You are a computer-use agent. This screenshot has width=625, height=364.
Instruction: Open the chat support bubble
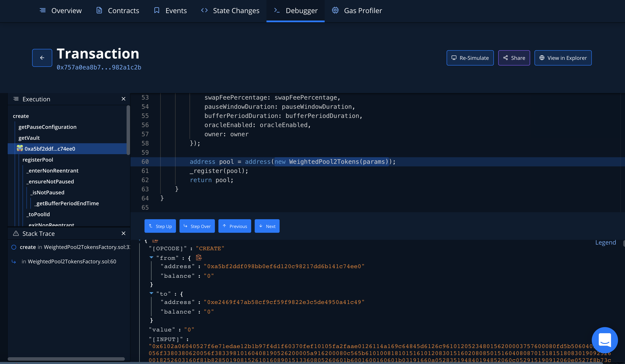[604, 340]
